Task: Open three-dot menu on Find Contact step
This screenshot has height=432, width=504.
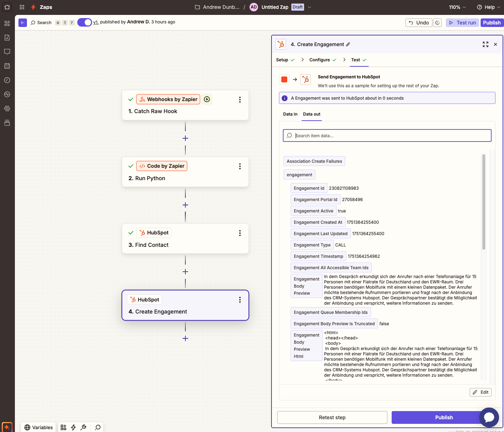Action: coord(240,233)
